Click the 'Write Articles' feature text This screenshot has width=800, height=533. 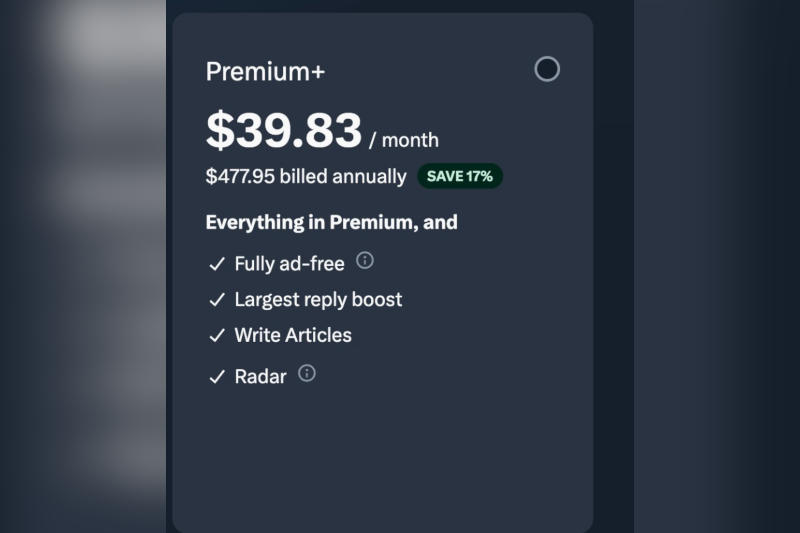pyautogui.click(x=293, y=335)
